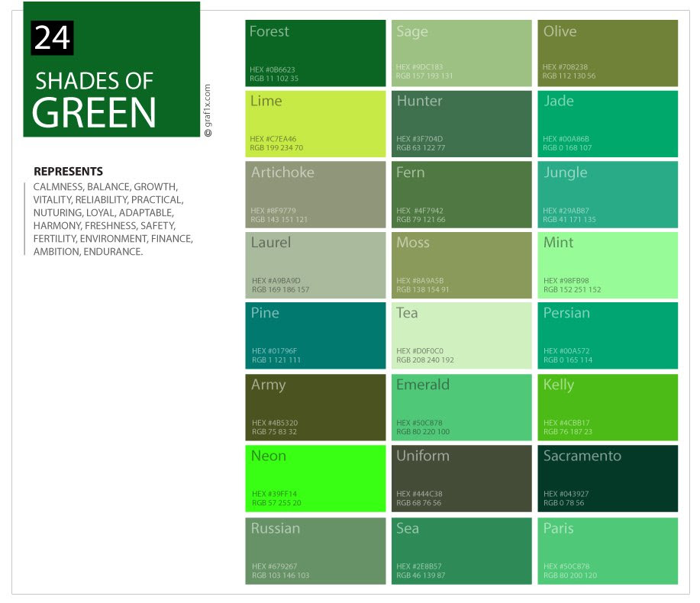Click the Emerald swatch
Screen dimensions: 700x603
click(x=461, y=406)
